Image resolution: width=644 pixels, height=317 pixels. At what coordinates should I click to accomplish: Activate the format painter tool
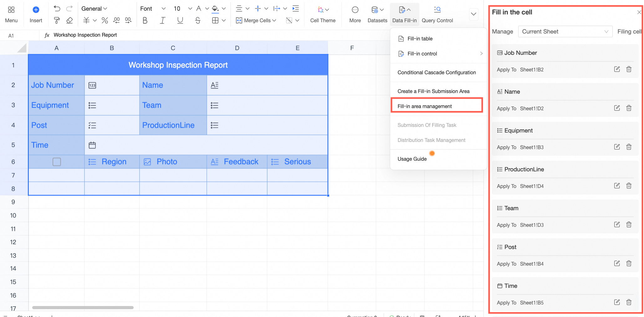click(x=57, y=20)
